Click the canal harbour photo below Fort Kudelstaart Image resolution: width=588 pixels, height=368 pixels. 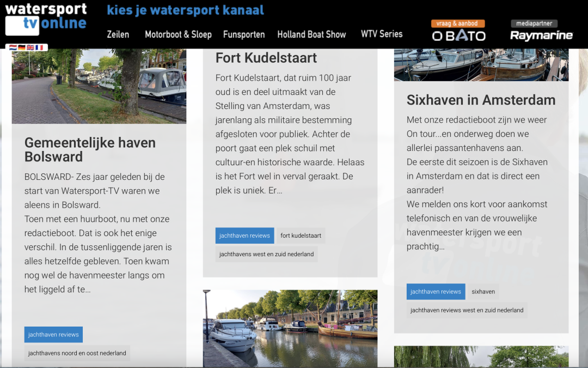click(290, 329)
